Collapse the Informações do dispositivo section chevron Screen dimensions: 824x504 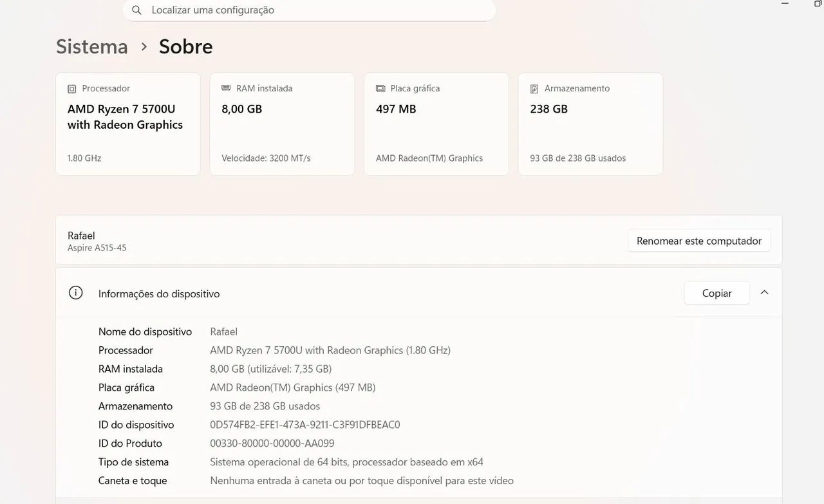point(764,292)
